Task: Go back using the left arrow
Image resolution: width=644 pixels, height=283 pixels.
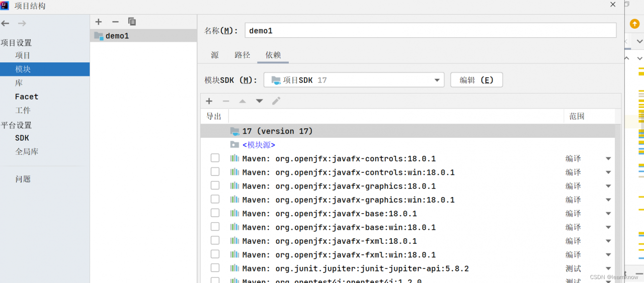Action: point(5,23)
